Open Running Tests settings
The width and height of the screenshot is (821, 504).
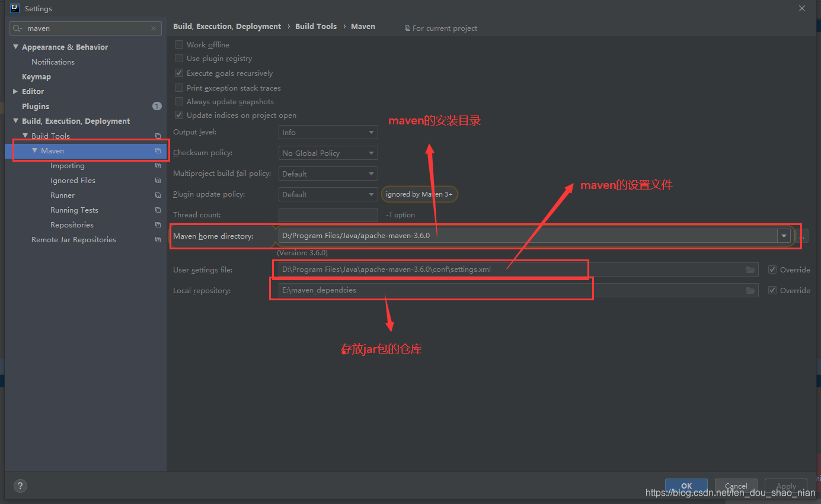74,210
